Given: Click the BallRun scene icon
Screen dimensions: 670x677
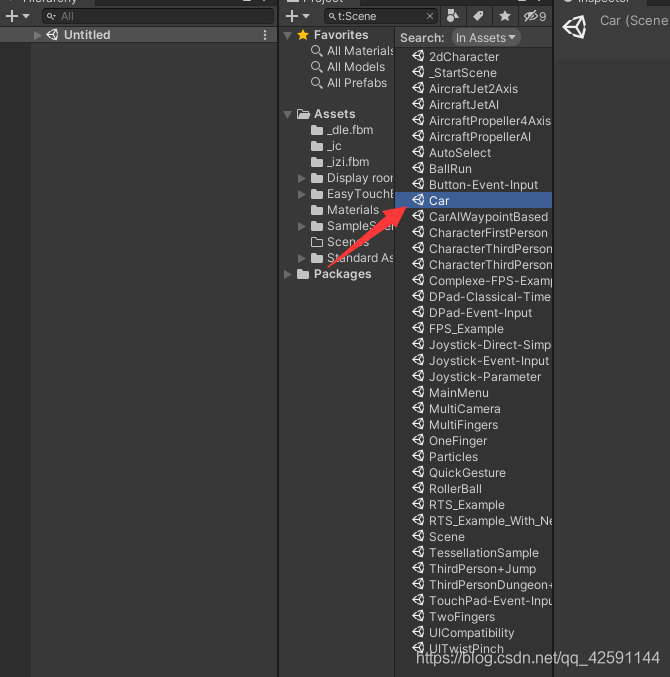Looking at the screenshot, I should coord(418,168).
